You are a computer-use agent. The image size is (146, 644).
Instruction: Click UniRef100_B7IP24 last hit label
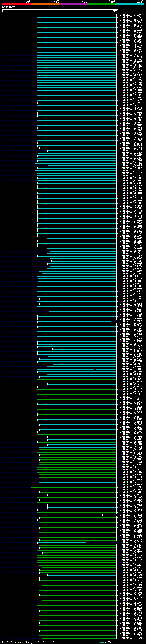131,638
